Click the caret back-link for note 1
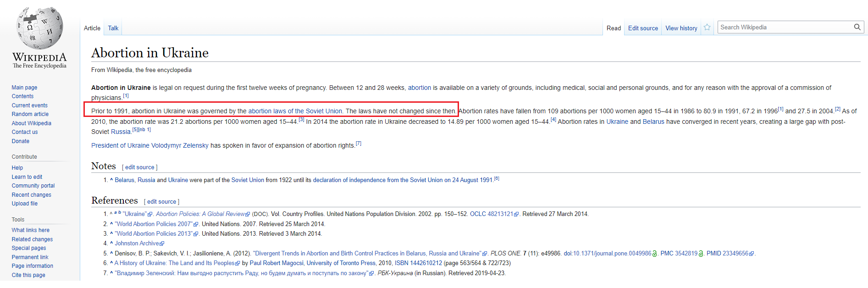Viewport: 868px width, 288px height. tap(111, 180)
